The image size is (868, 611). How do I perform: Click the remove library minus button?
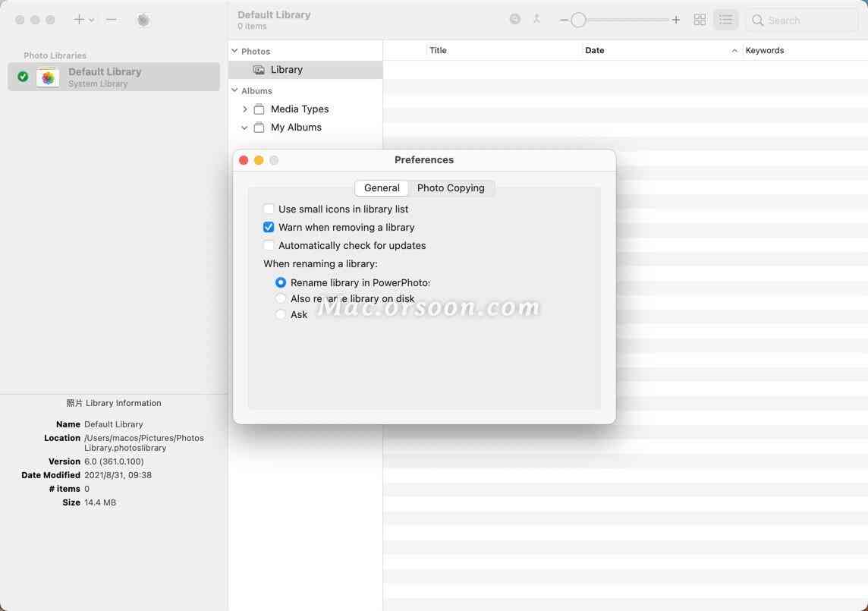pos(112,20)
